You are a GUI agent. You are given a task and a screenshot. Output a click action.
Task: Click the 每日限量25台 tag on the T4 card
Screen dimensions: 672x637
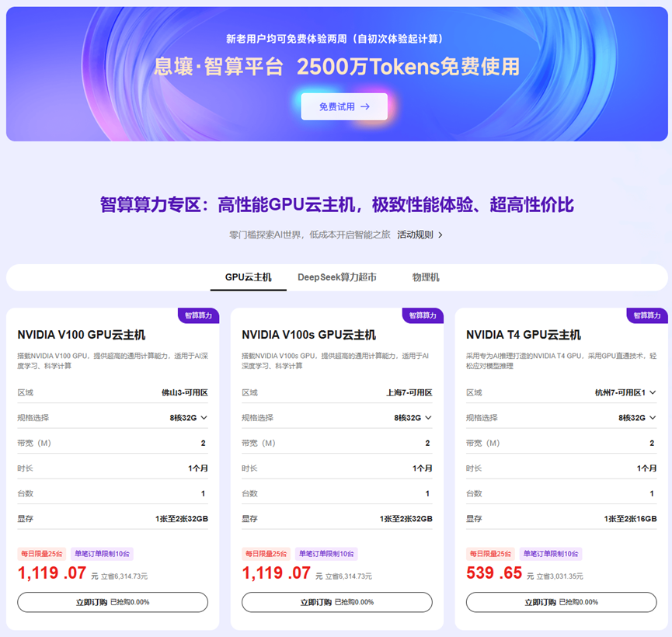(x=490, y=554)
